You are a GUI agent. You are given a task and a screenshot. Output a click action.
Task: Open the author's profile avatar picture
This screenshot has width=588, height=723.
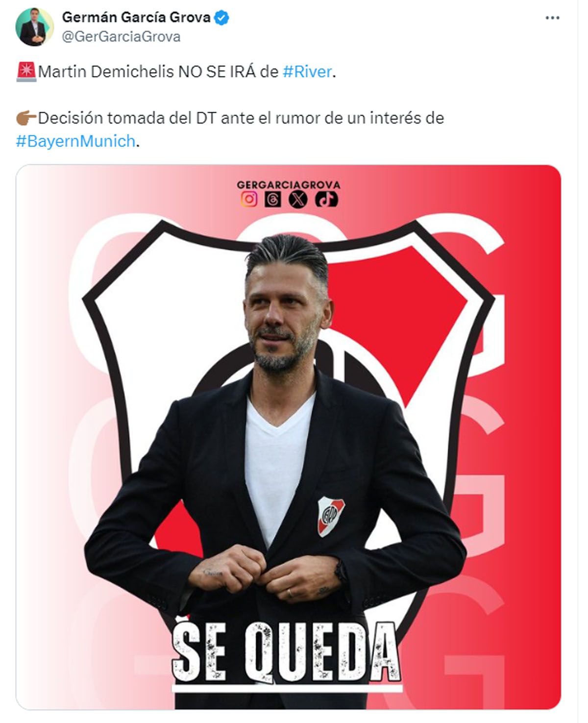(34, 27)
